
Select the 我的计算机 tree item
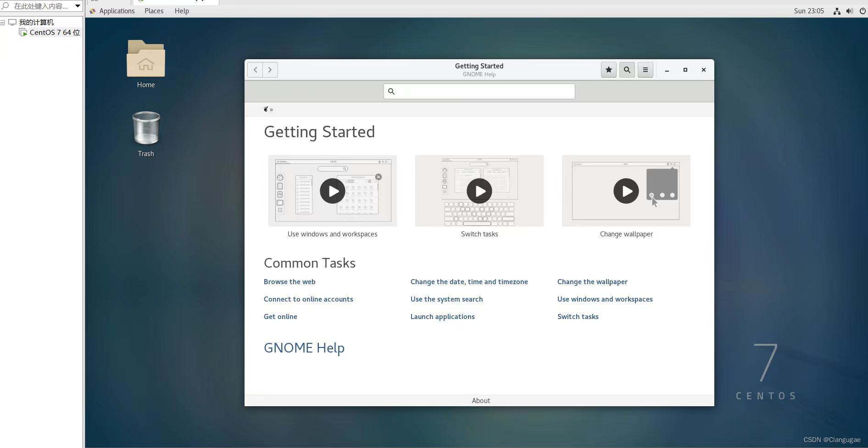click(x=36, y=22)
